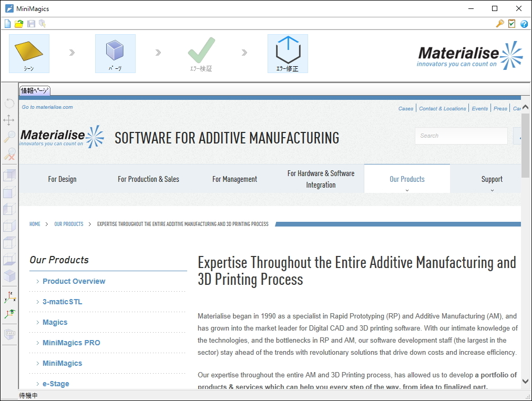This screenshot has height=401, width=532.
Task: Open MiniMagics PRO in the sidebar
Action: tap(71, 343)
